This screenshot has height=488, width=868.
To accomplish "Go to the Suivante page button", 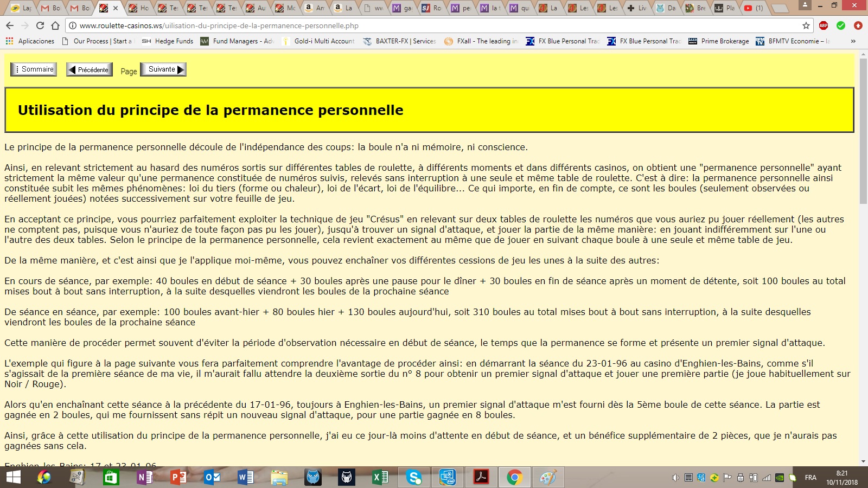I will (x=163, y=69).
